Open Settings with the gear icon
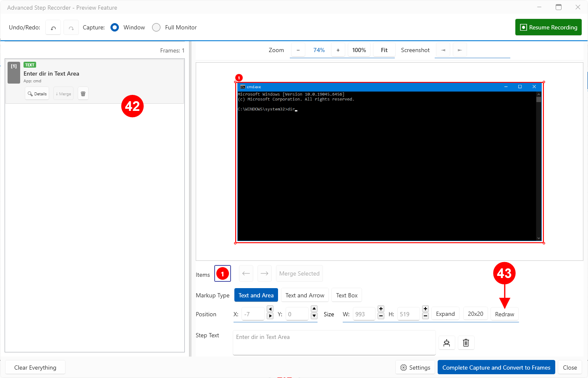The image size is (588, 378). [415, 367]
